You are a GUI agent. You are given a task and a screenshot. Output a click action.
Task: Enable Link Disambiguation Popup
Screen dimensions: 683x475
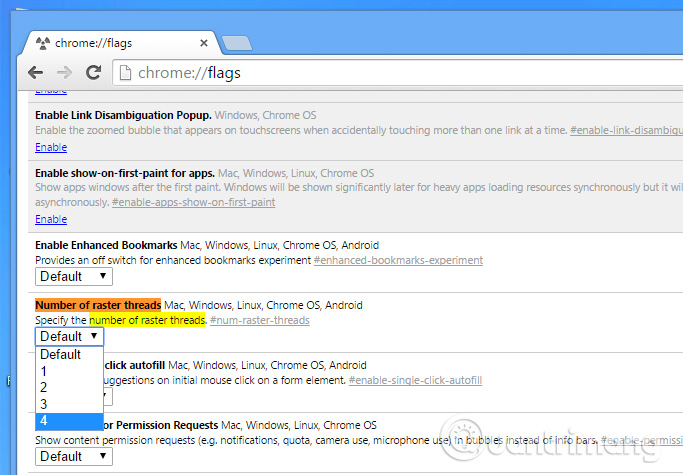51,147
